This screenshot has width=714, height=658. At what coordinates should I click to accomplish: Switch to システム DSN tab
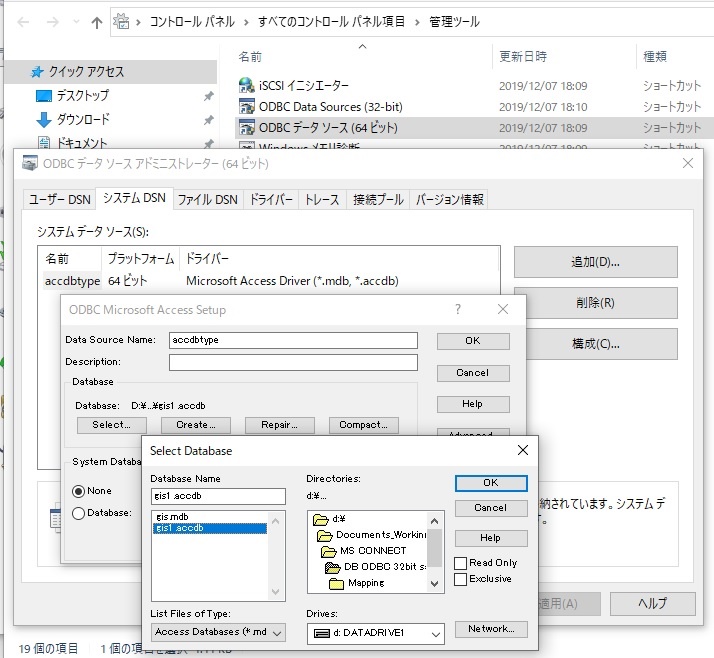(x=134, y=198)
